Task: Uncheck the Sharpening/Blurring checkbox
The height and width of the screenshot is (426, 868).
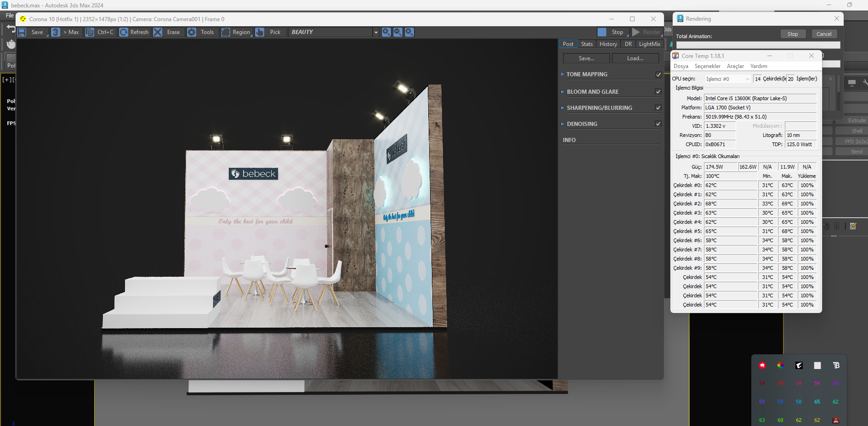Action: tap(658, 108)
